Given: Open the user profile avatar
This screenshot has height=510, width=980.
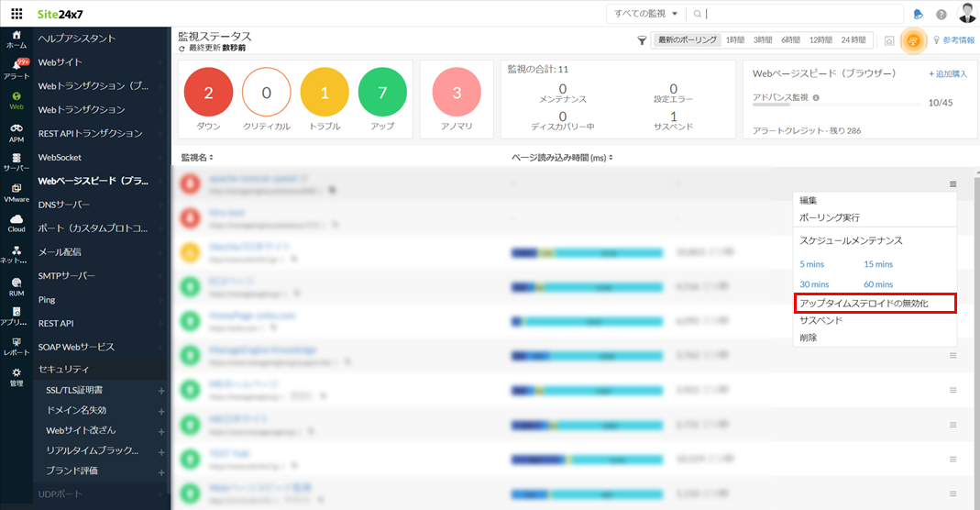Looking at the screenshot, I should pos(967,13).
